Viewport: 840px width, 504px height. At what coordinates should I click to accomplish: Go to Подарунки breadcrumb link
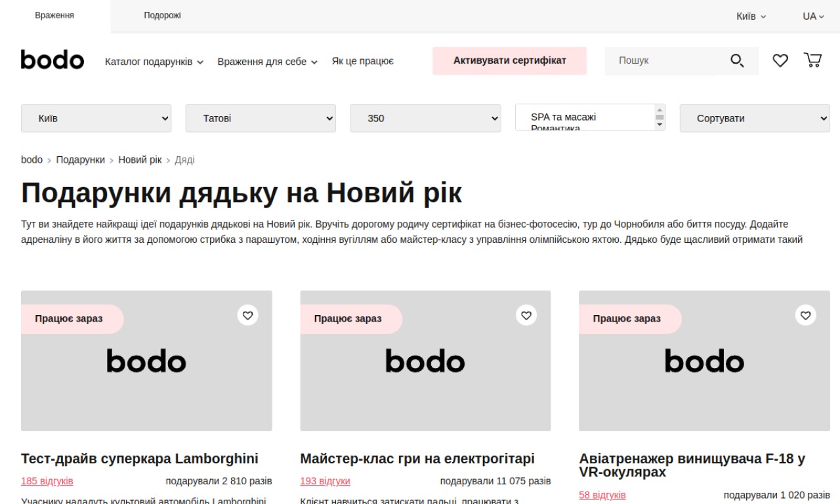click(x=80, y=159)
